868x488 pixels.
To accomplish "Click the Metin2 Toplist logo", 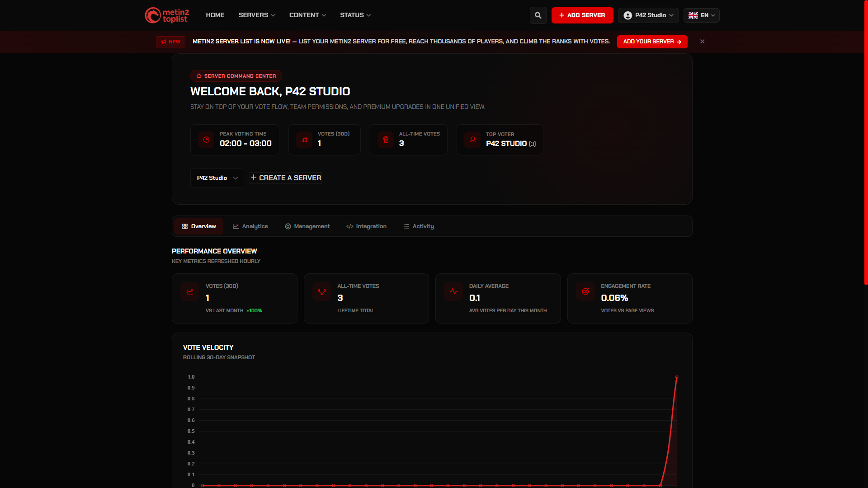I will coord(167,15).
